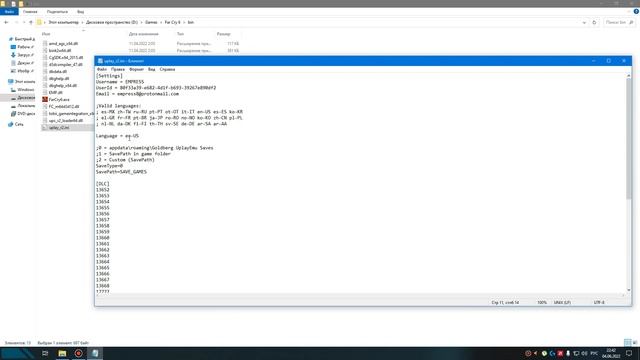Click the Explorer search box
Image resolution: width=640 pixels, height=360 pixels.
(619, 22)
